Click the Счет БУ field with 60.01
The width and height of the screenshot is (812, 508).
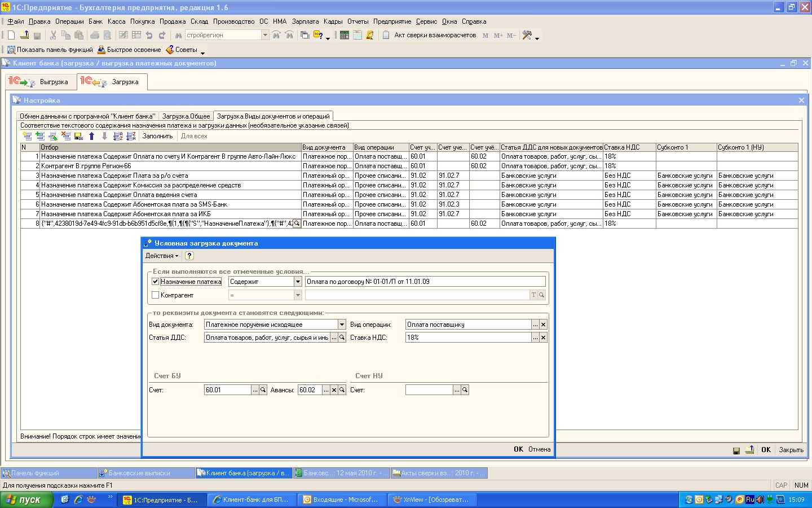click(x=228, y=390)
